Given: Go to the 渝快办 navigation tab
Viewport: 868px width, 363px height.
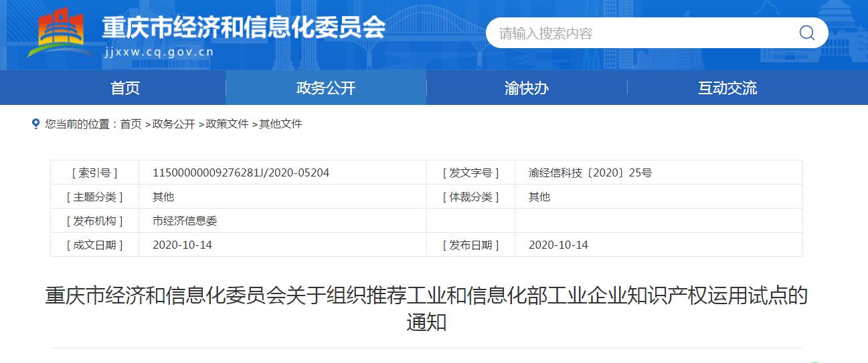Looking at the screenshot, I should pyautogui.click(x=527, y=88).
